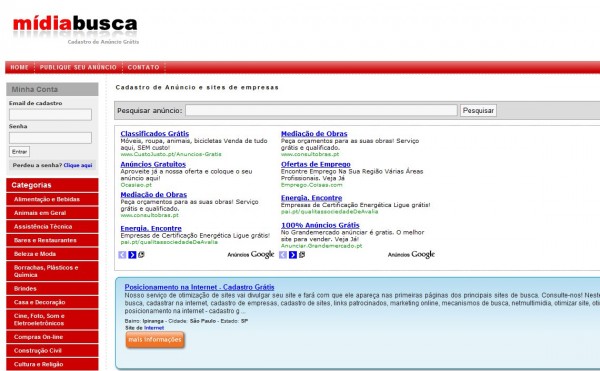Image resolution: width=600 pixels, height=371 pixels.
Task: Go to next ads in right ad block
Action: [x=293, y=255]
